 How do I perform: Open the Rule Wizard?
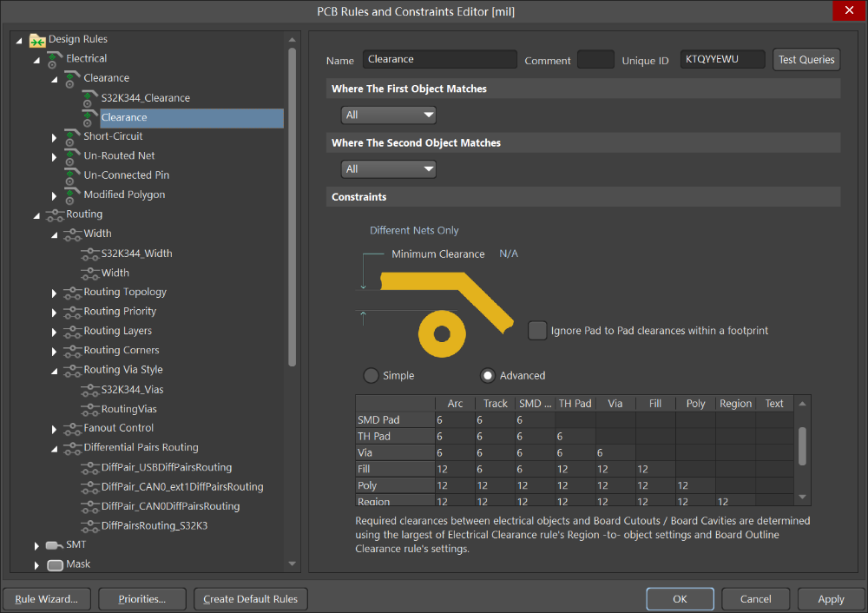pos(46,598)
